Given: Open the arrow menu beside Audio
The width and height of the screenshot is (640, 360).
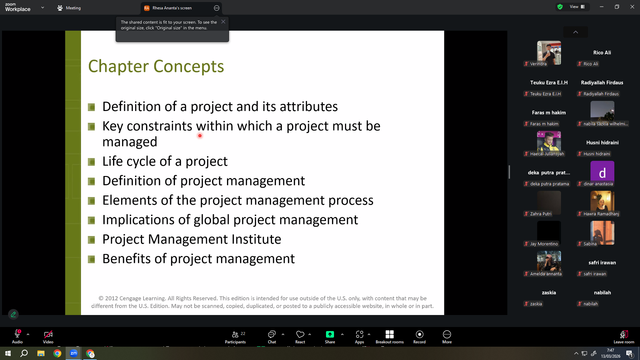Looking at the screenshot, I should click(28, 334).
